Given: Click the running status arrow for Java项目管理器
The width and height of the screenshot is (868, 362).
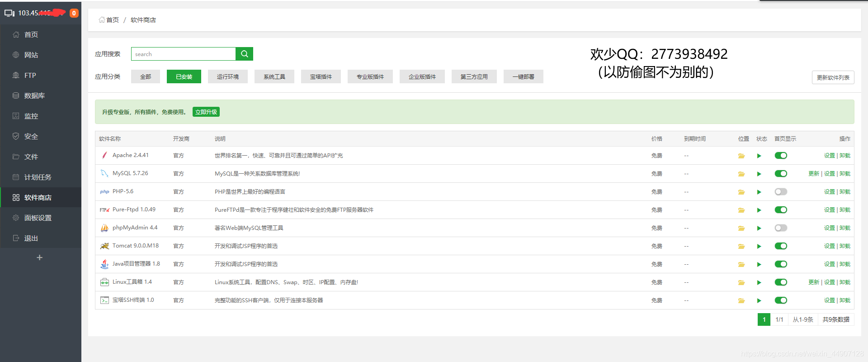Looking at the screenshot, I should pyautogui.click(x=759, y=264).
